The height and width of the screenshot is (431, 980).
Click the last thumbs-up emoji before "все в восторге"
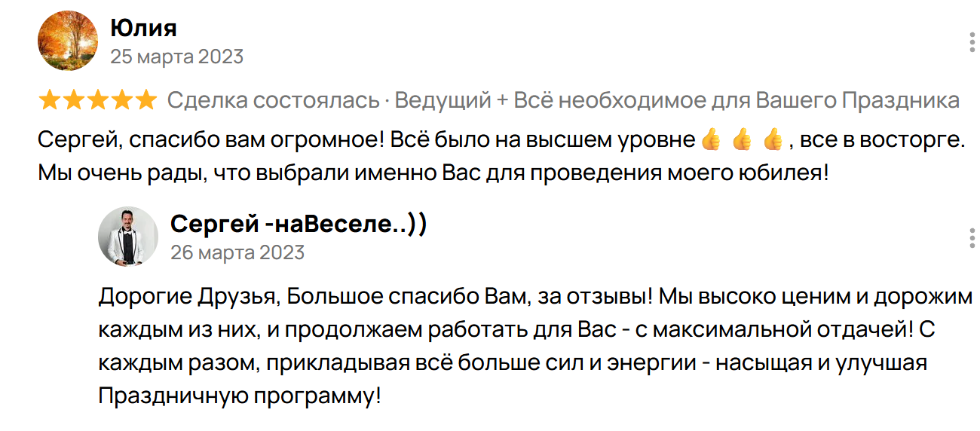click(773, 140)
